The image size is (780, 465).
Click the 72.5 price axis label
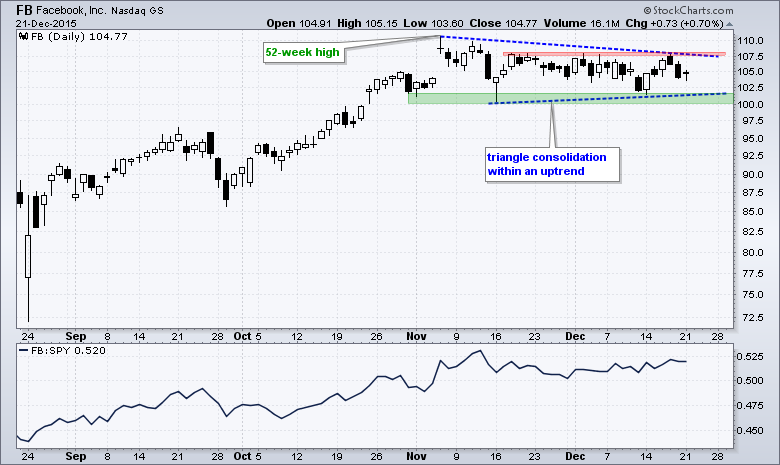[x=752, y=317]
